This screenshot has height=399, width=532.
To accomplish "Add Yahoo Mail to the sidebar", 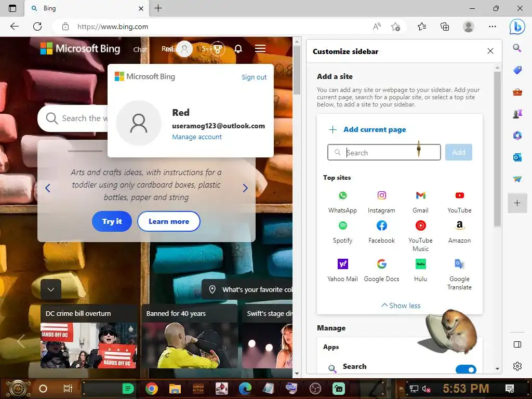I will click(x=342, y=270).
